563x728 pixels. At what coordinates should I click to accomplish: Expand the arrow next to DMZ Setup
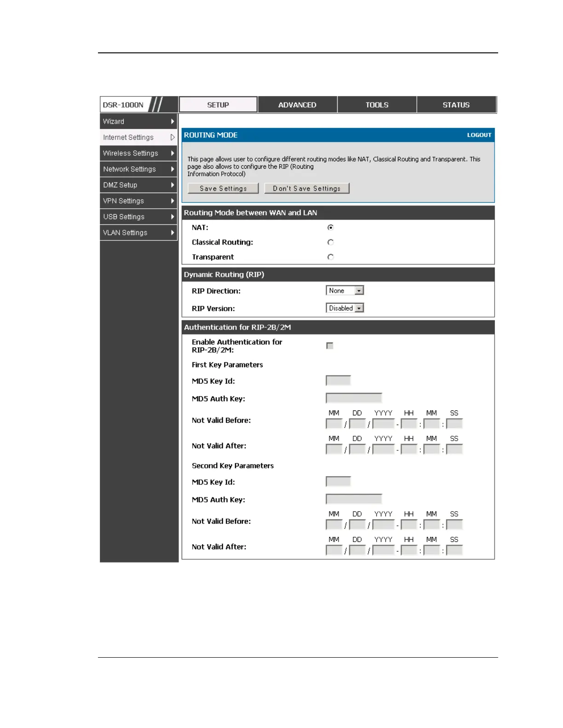pos(172,185)
